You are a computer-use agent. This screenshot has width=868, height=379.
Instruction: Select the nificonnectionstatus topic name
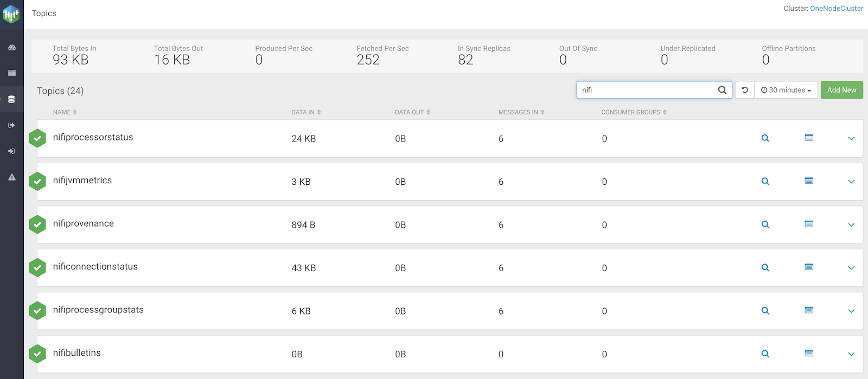click(95, 267)
